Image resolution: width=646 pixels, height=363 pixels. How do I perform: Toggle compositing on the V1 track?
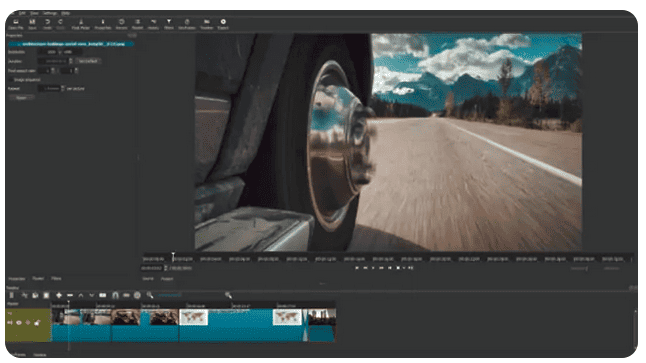(x=28, y=323)
